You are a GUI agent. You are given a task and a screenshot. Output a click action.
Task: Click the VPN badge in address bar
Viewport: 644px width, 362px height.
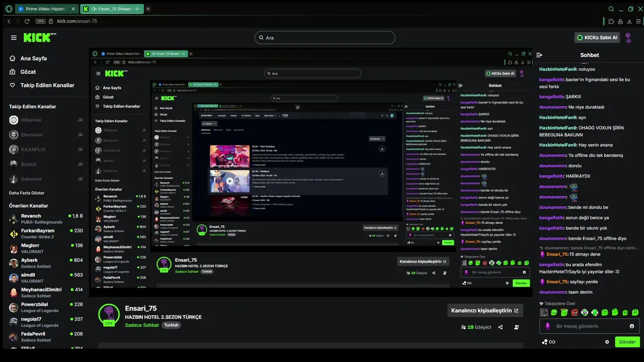(x=40, y=21)
